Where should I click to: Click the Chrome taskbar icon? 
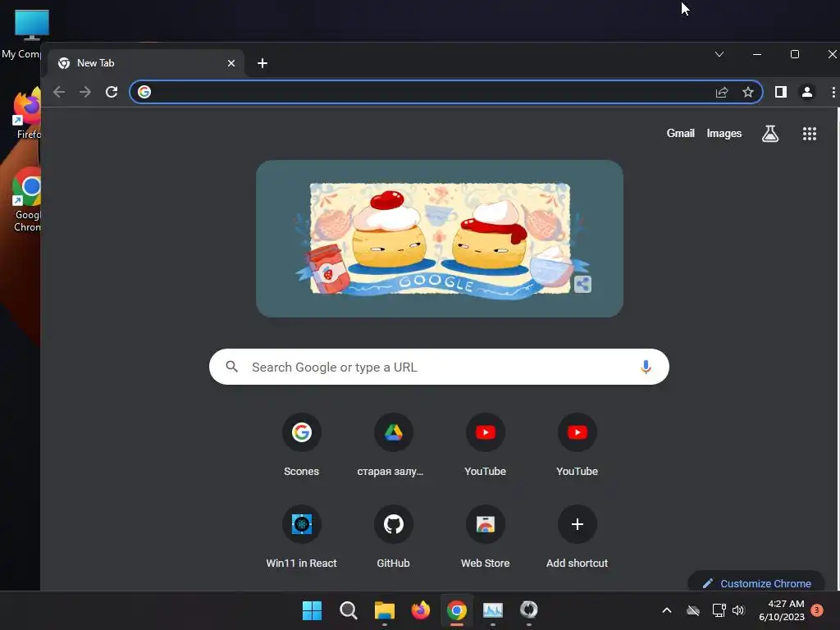point(457,610)
